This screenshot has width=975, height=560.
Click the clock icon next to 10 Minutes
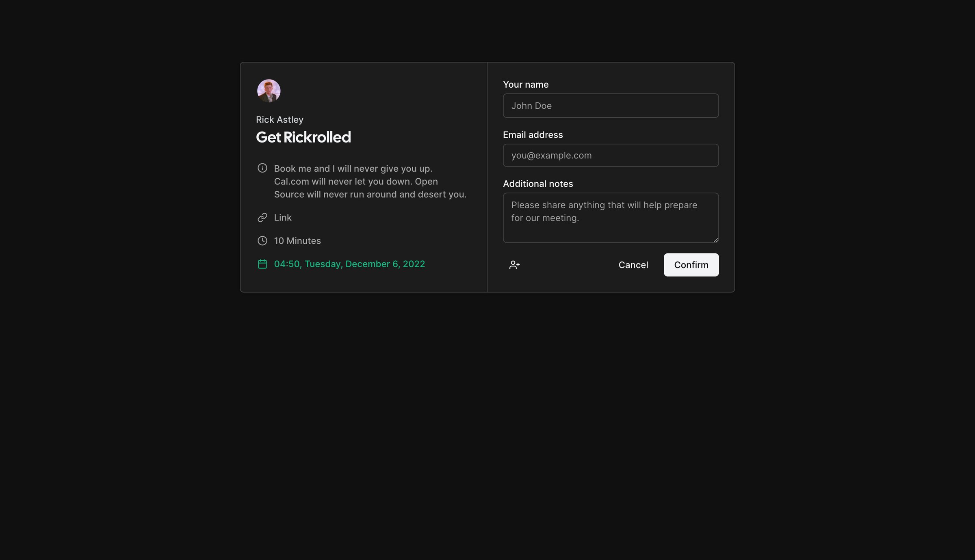(262, 241)
